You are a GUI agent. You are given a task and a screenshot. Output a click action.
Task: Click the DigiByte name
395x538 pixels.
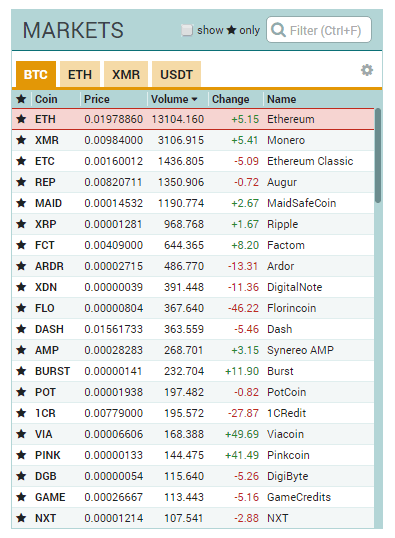click(x=288, y=476)
